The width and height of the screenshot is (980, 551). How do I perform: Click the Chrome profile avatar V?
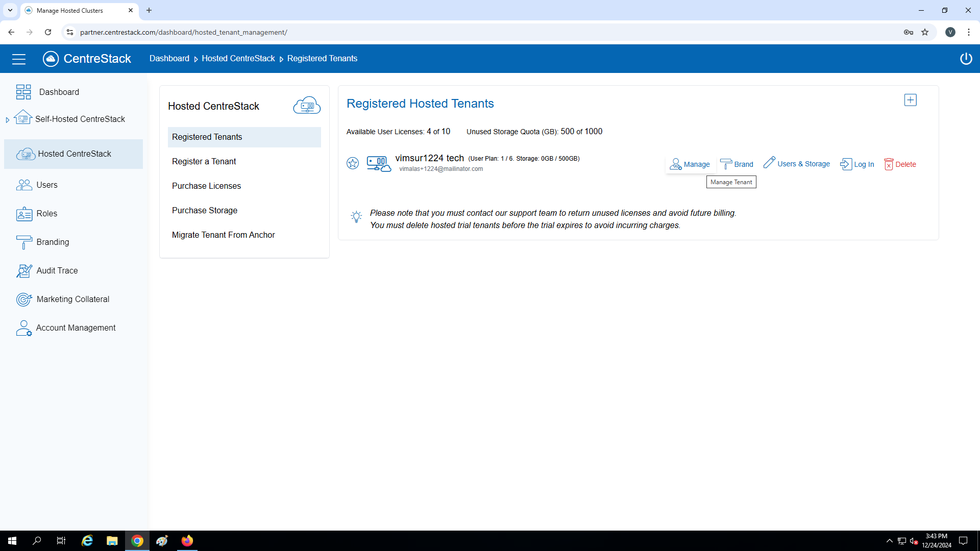tap(950, 32)
